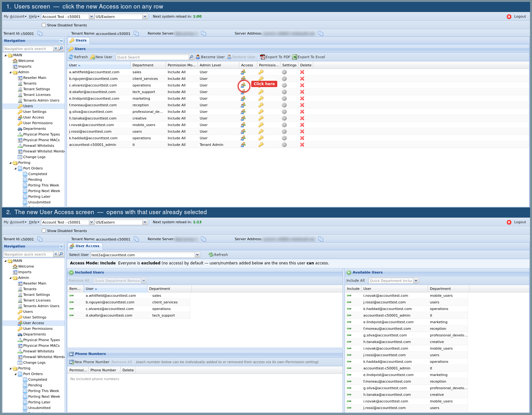This screenshot has height=415, width=532.
Task: Click Become User button
Action: coord(210,57)
